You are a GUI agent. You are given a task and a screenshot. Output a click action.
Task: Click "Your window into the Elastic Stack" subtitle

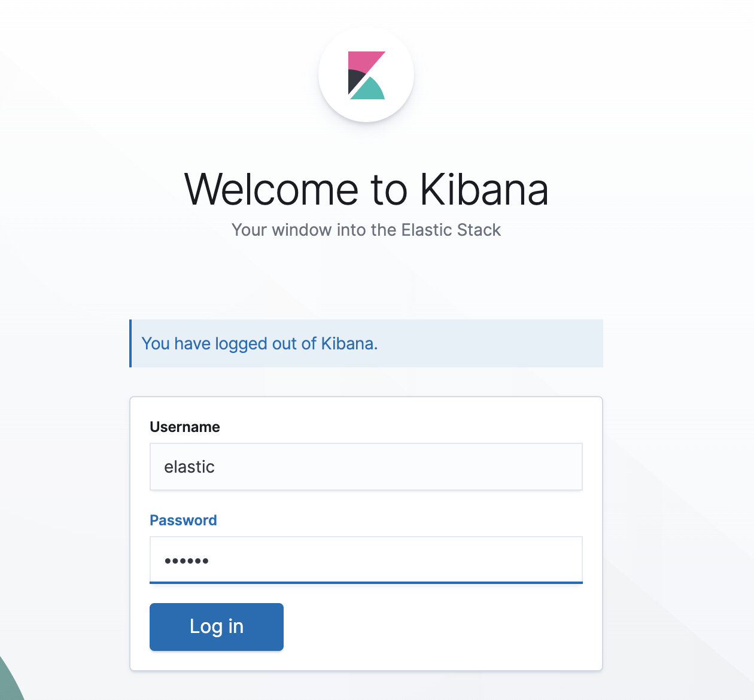pos(366,230)
